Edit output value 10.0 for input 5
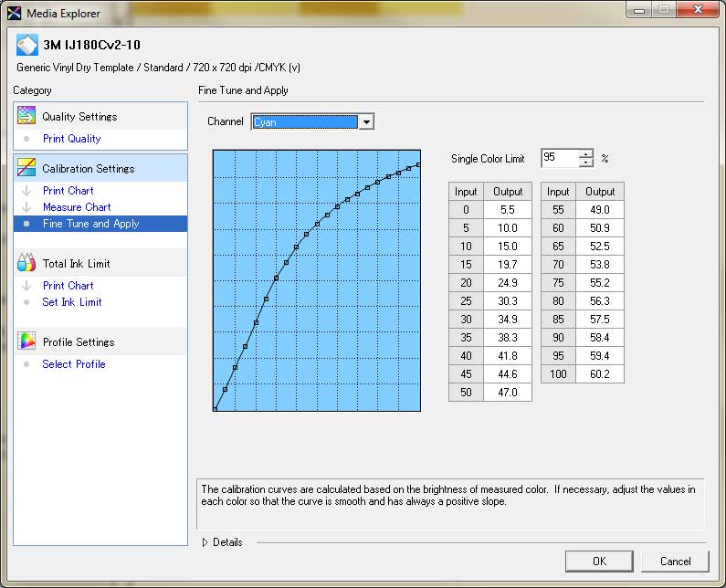This screenshot has height=588, width=726. (x=508, y=227)
